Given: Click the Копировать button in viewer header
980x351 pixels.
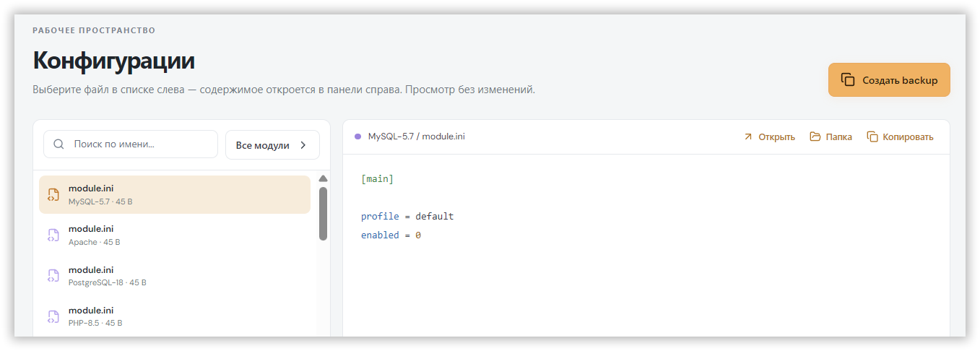Looking at the screenshot, I should pos(900,136).
